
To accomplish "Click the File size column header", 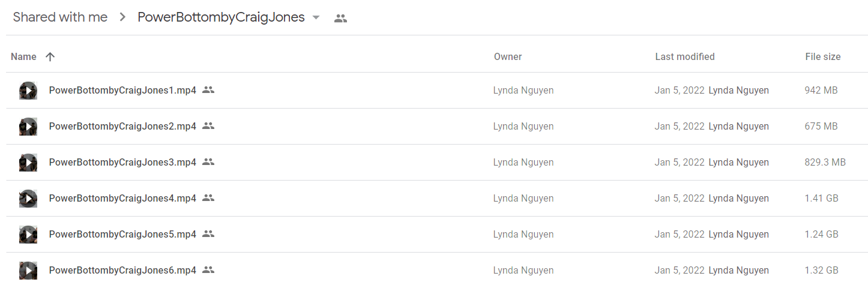I will click(x=823, y=56).
